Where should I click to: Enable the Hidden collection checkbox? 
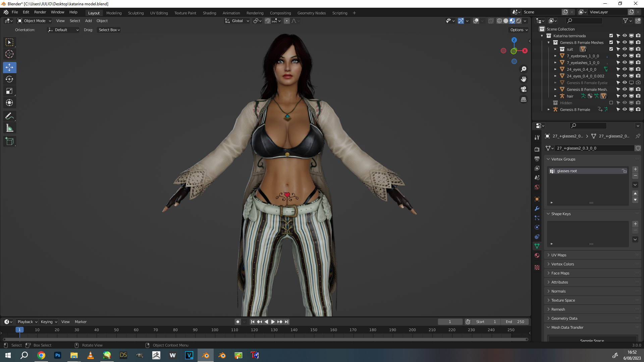click(x=611, y=103)
